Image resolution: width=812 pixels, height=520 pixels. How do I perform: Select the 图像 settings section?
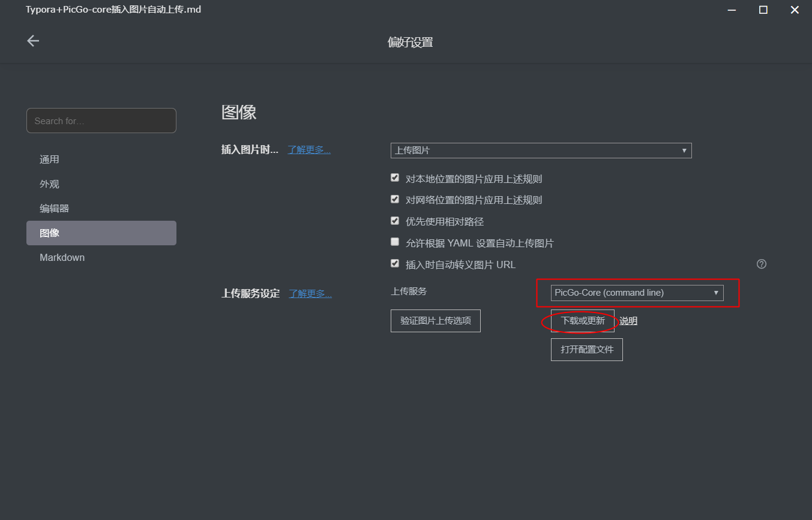pyautogui.click(x=101, y=233)
